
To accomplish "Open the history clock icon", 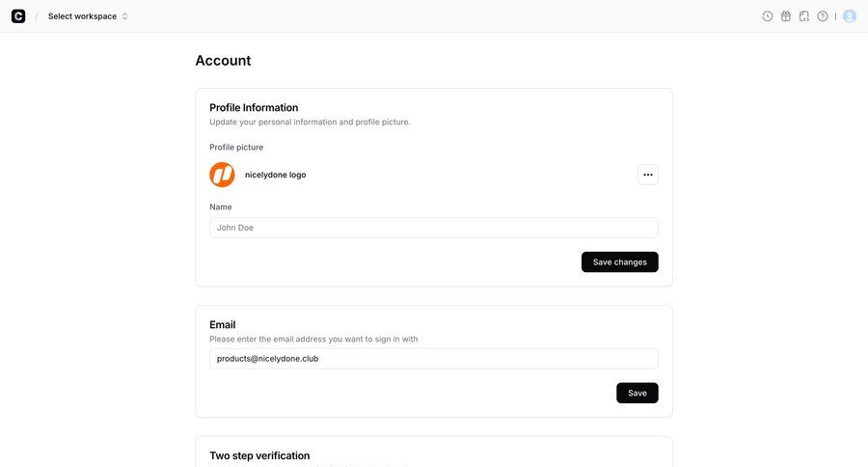I will point(768,16).
